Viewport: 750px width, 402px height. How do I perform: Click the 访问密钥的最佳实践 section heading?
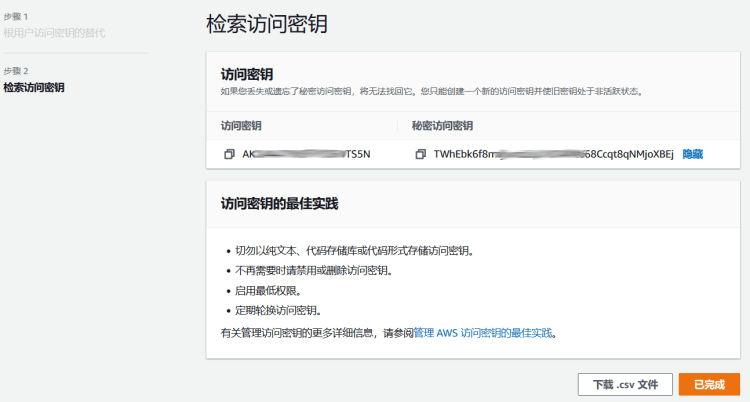click(279, 204)
